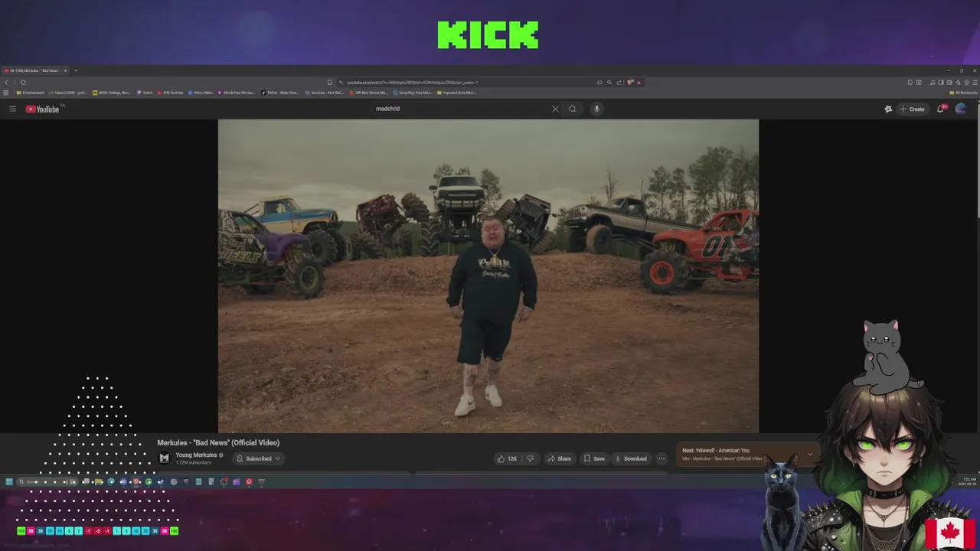Open the Create upload button
Screen dimensions: 980x551
pos(912,109)
